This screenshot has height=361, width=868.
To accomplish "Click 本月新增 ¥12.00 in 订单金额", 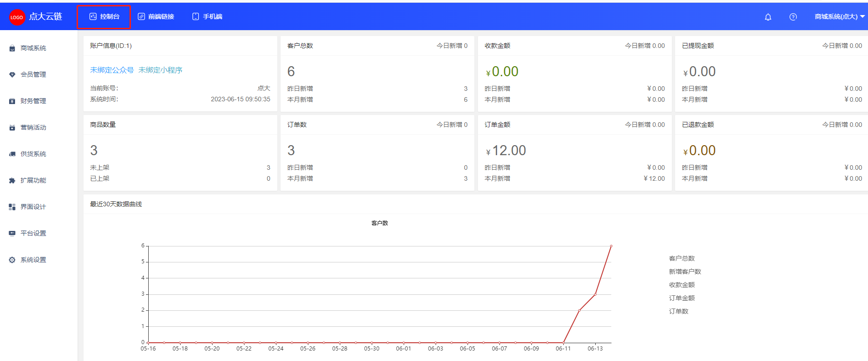I will point(575,178).
